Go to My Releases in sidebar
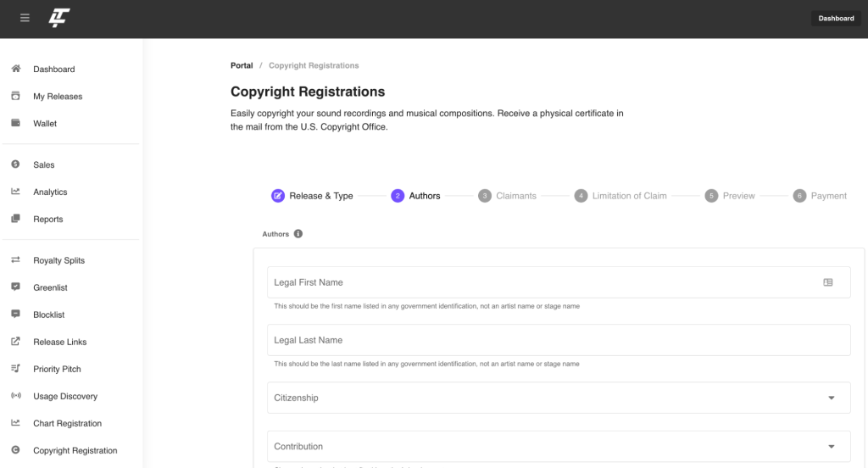 pos(58,97)
